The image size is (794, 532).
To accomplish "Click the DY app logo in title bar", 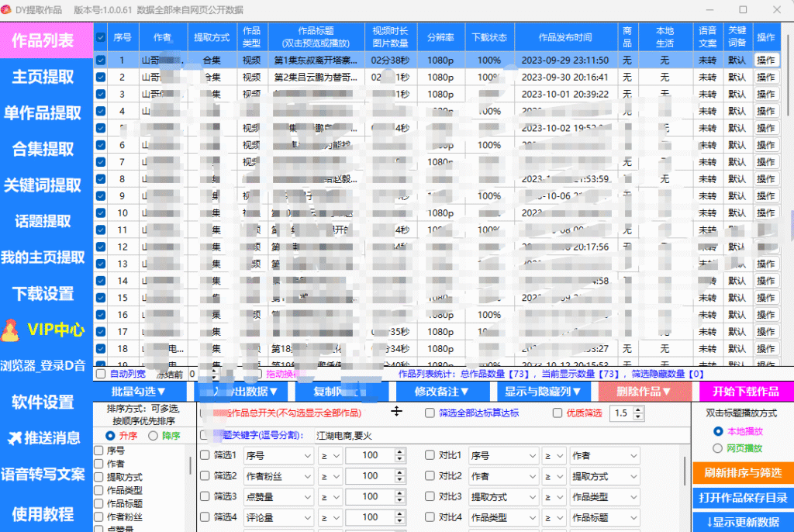I will 8,9.
